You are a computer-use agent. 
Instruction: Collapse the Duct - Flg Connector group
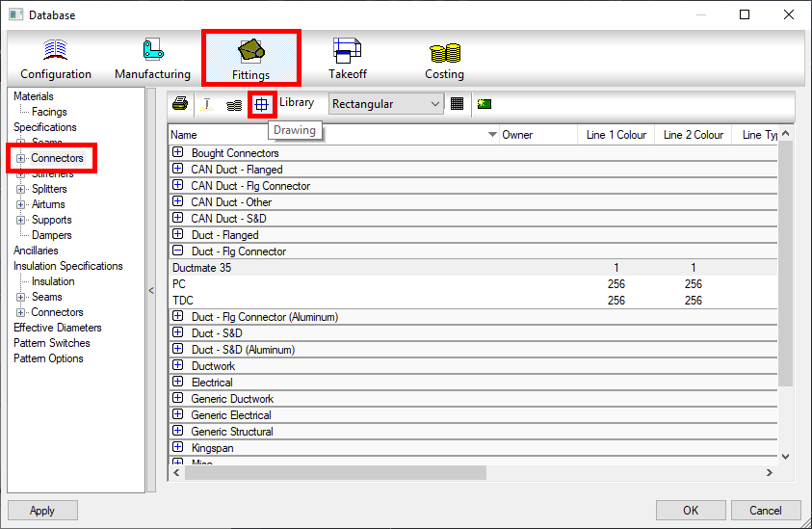(177, 251)
